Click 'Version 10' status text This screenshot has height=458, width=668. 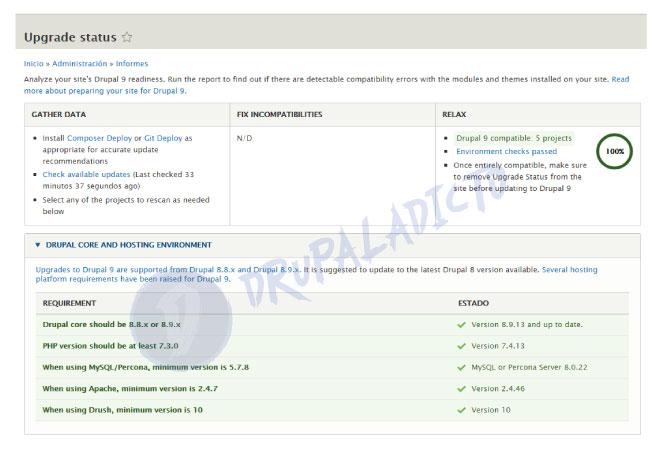pos(491,410)
